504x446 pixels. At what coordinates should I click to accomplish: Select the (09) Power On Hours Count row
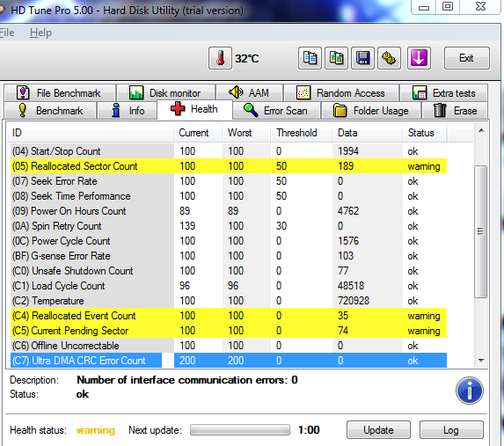[229, 211]
